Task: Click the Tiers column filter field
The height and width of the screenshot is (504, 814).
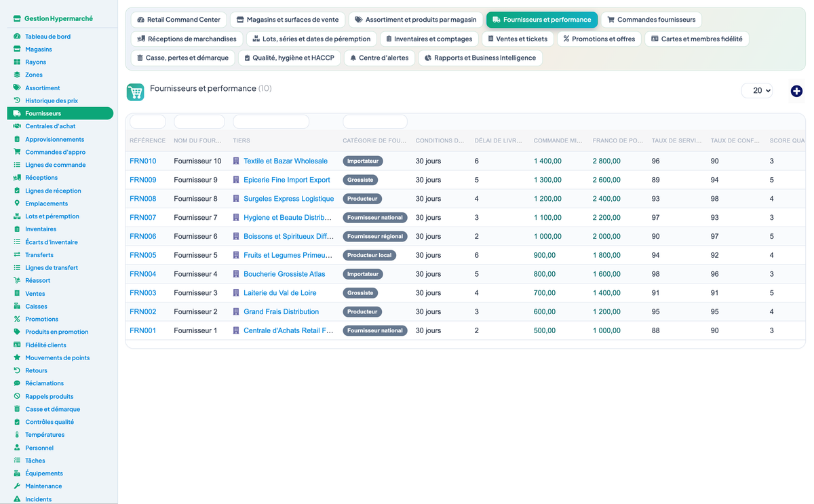Action: pos(271,121)
